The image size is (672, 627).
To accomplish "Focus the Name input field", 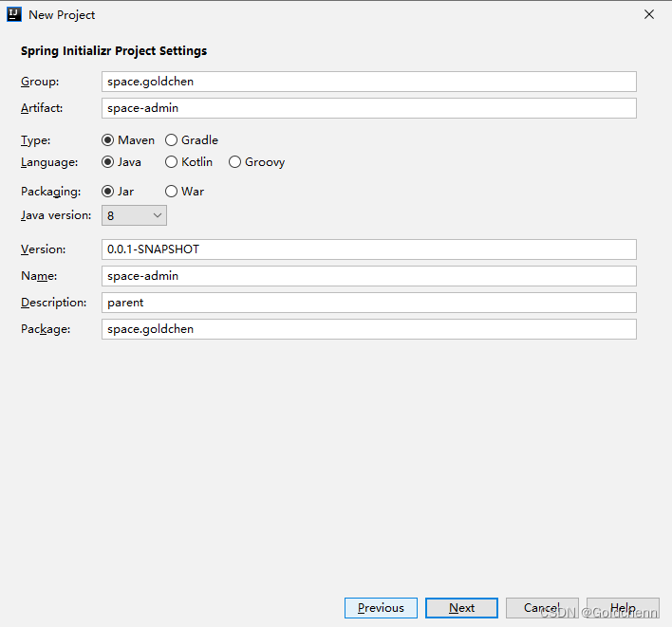I will point(369,276).
